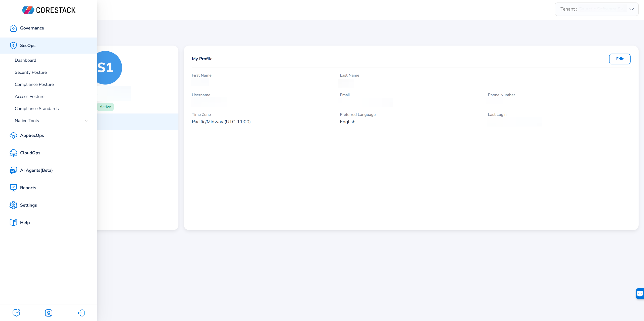The height and width of the screenshot is (321, 644).
Task: Expand the Native Tools submenu chevron
Action: click(87, 121)
